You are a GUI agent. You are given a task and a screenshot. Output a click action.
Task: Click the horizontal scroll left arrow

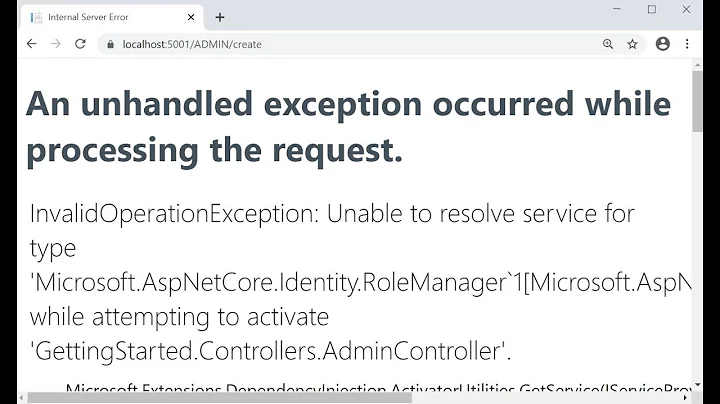coord(21,397)
